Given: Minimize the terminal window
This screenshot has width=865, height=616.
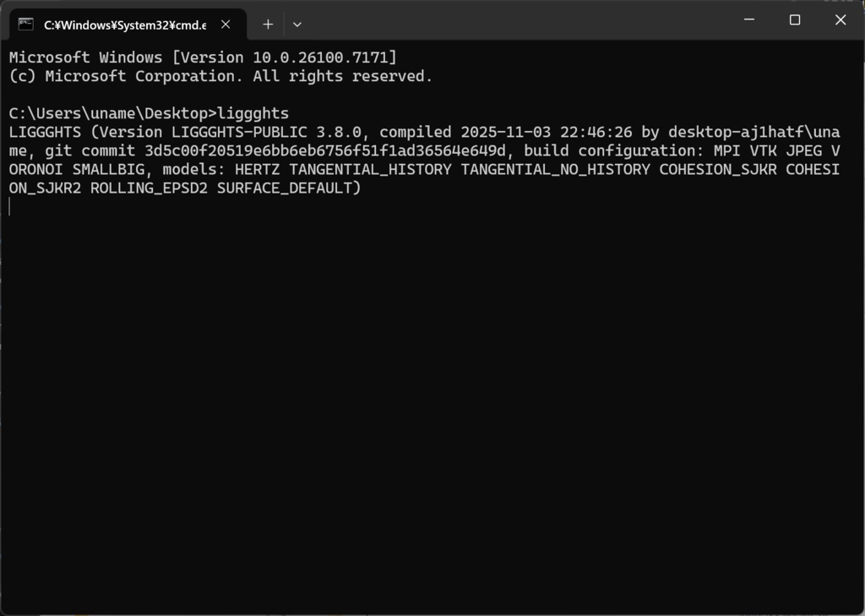Looking at the screenshot, I should pos(748,20).
